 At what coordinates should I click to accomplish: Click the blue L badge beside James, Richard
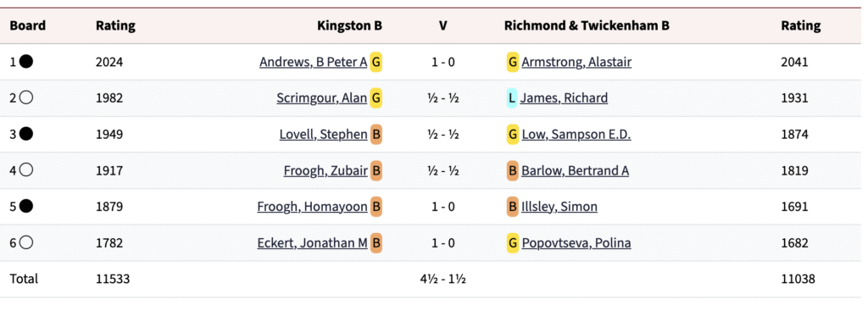pyautogui.click(x=512, y=98)
